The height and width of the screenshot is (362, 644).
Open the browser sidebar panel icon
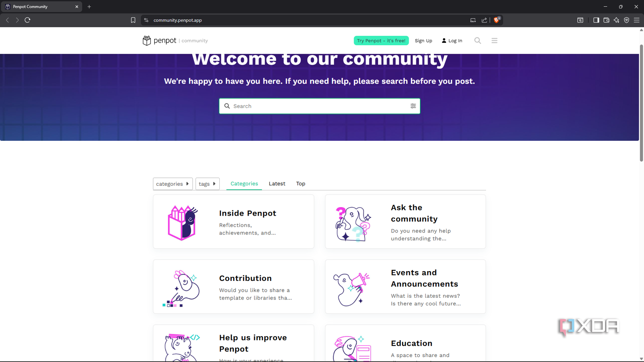click(x=596, y=20)
